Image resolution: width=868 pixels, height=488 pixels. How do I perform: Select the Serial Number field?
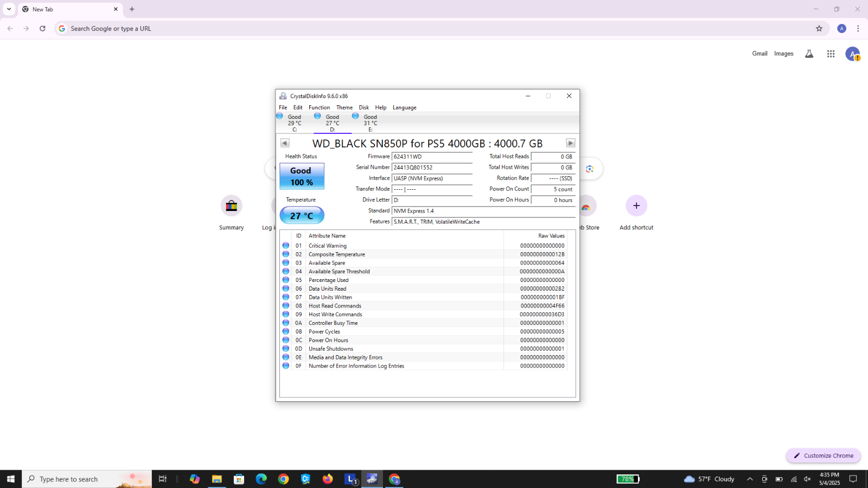tap(432, 168)
